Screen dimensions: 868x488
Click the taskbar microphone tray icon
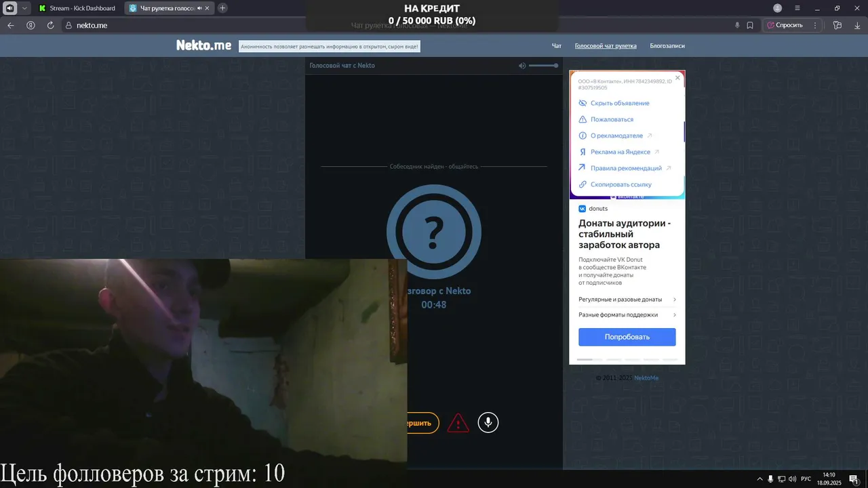tap(770, 479)
